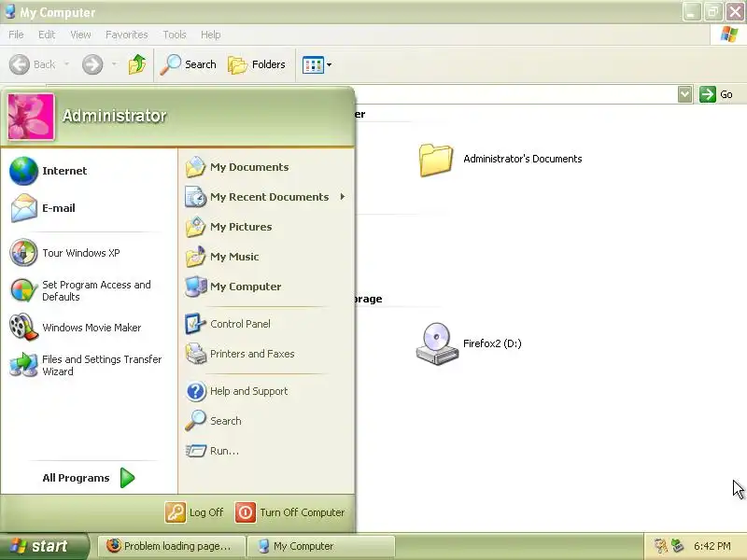Select Administrator's Documents folder icon

tap(435, 160)
